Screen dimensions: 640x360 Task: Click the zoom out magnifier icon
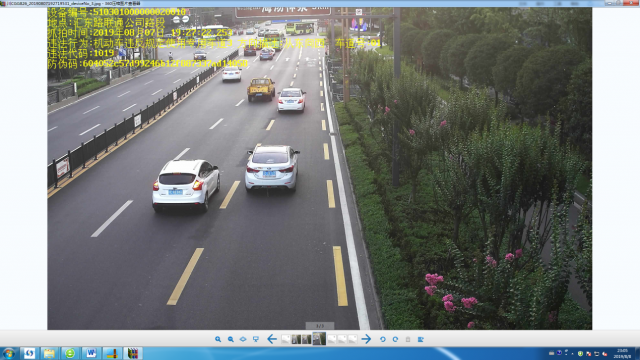[x=231, y=339]
